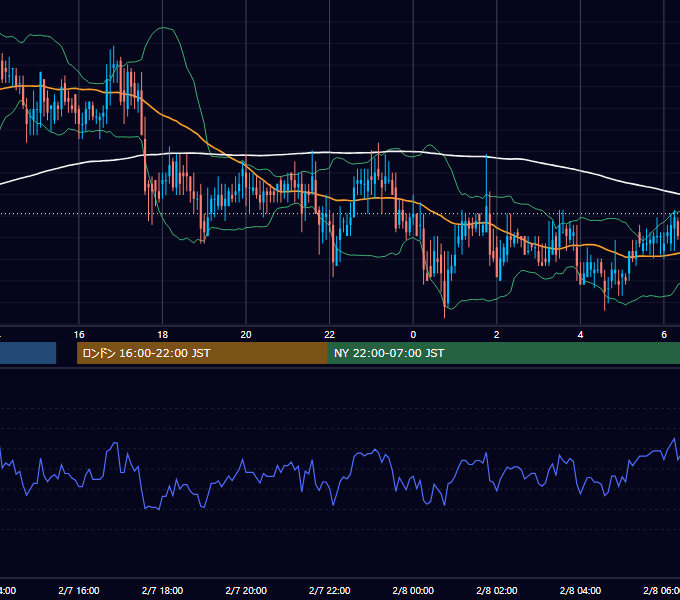Click hour 2 on the price chart axis
The height and width of the screenshot is (600, 680).
(x=497, y=335)
